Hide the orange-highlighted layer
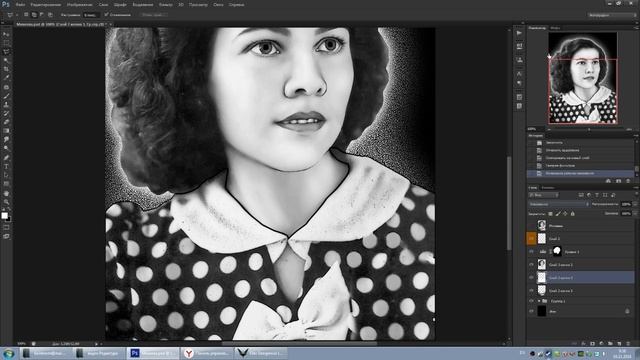The height and width of the screenshot is (360, 640). 531,238
